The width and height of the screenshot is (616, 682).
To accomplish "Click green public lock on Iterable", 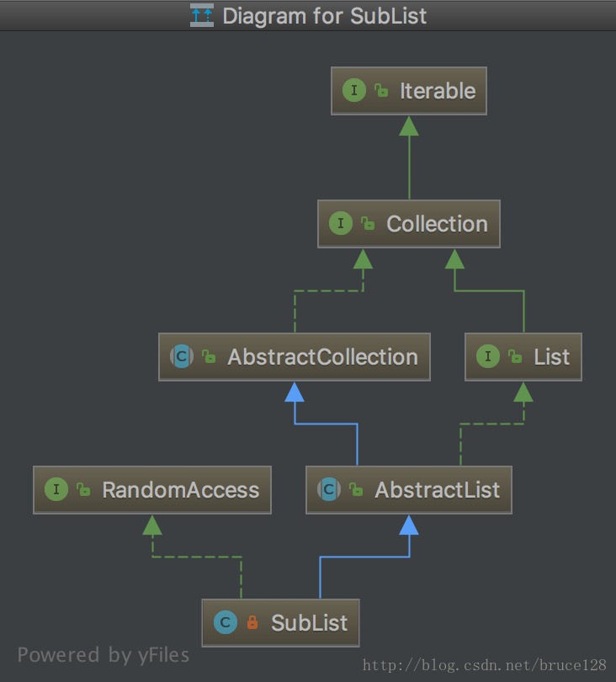I will point(381,90).
